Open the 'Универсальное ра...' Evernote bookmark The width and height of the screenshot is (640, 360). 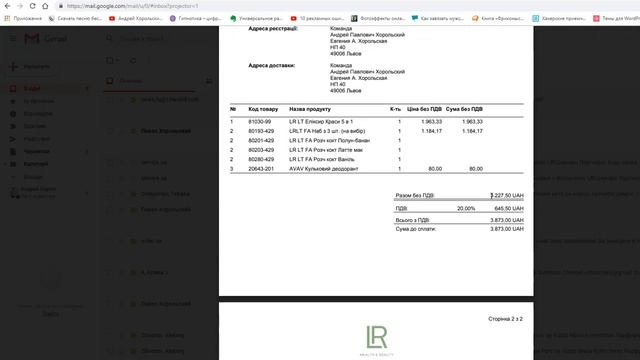[x=256, y=18]
